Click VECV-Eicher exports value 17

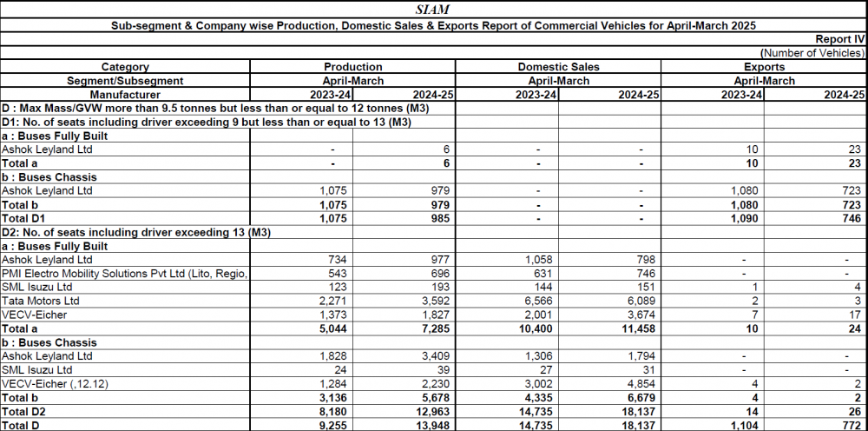point(855,315)
